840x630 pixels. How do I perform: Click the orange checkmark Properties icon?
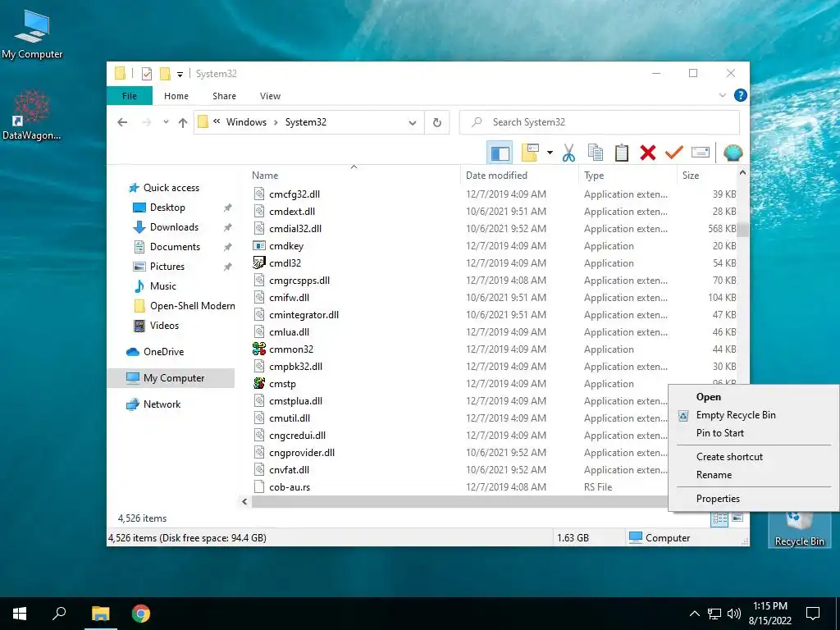click(x=674, y=153)
